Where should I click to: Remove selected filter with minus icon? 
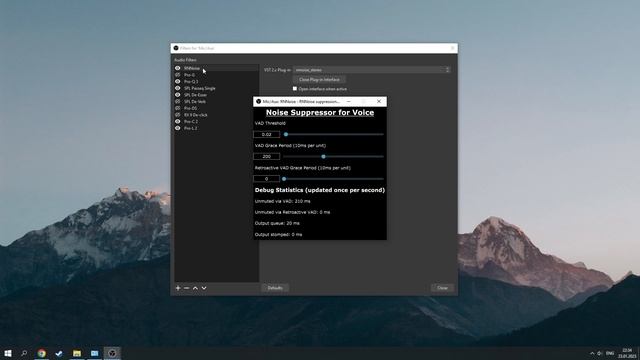tap(187, 288)
